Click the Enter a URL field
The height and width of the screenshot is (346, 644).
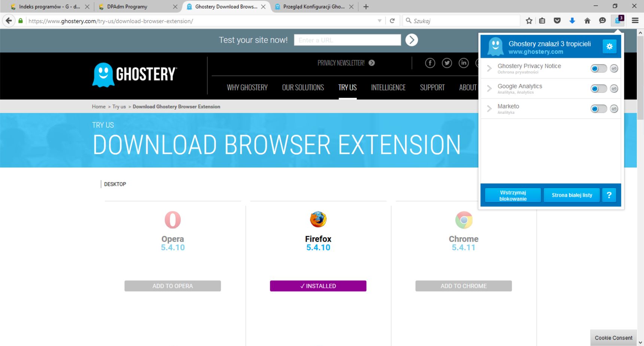click(x=347, y=40)
